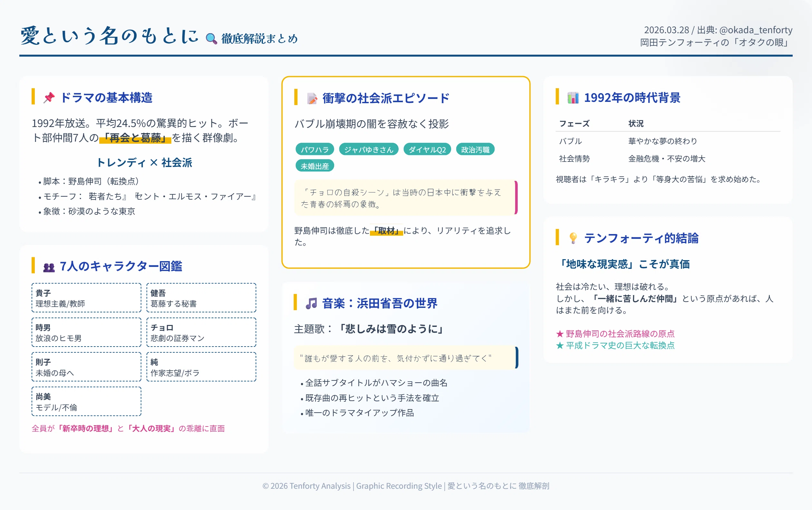Click the pink note 全員が「新卒時の理想」と「大人の現実」
Screen dimensions: 812x510
(128, 428)
